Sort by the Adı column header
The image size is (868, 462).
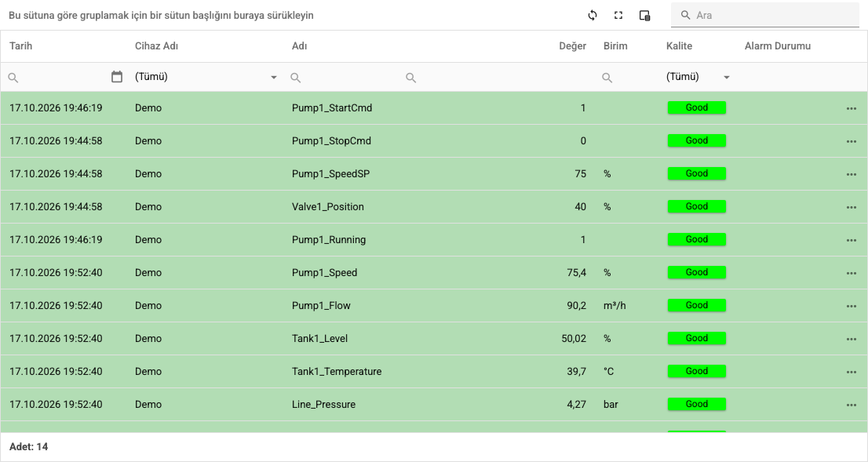[300, 46]
